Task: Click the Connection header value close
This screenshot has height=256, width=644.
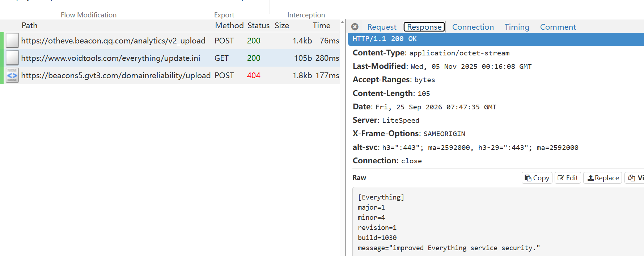Action: tap(411, 161)
